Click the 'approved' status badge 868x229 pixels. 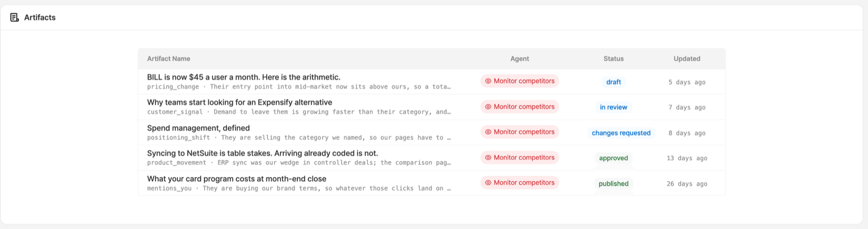point(614,158)
